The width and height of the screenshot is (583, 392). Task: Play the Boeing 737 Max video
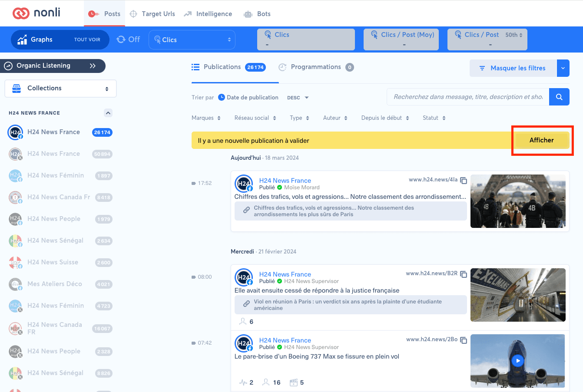(517, 360)
